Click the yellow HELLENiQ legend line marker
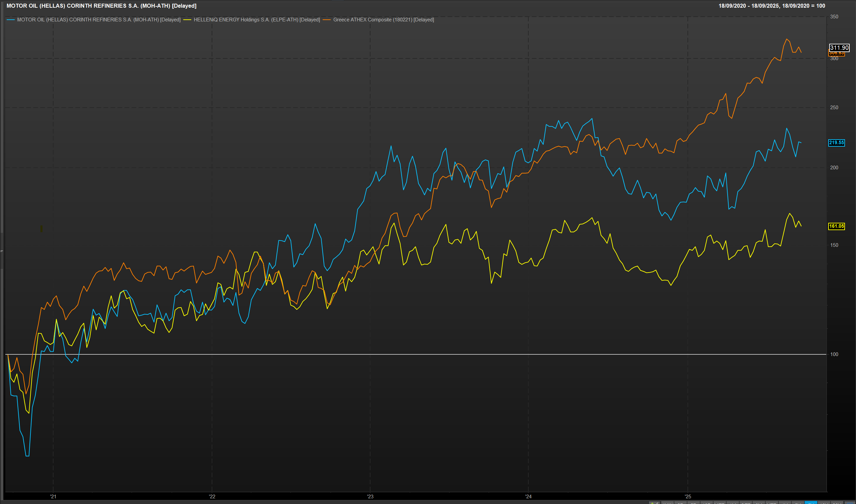 [187, 20]
